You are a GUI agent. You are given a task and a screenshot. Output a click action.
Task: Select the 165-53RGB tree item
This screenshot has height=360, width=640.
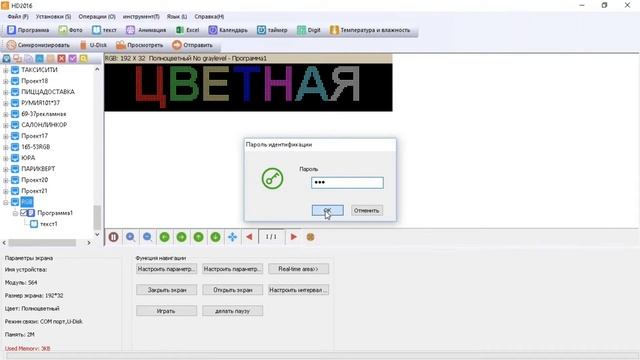(36, 147)
